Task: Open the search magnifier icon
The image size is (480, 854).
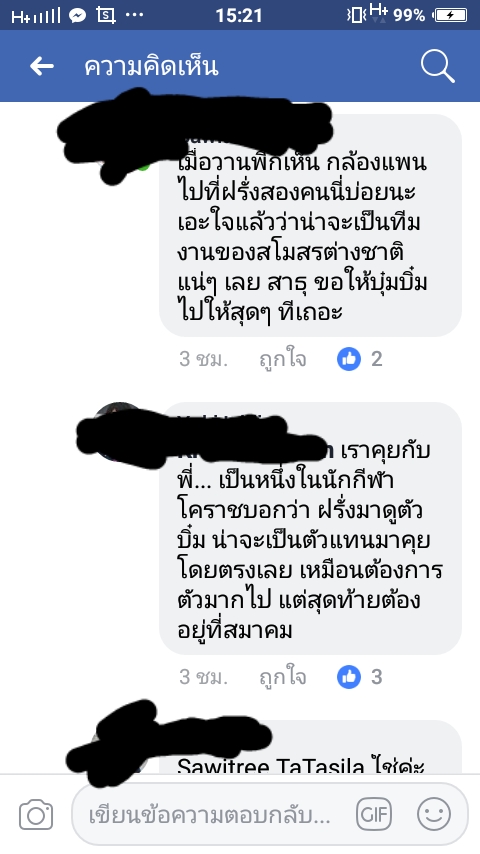Action: [438, 66]
